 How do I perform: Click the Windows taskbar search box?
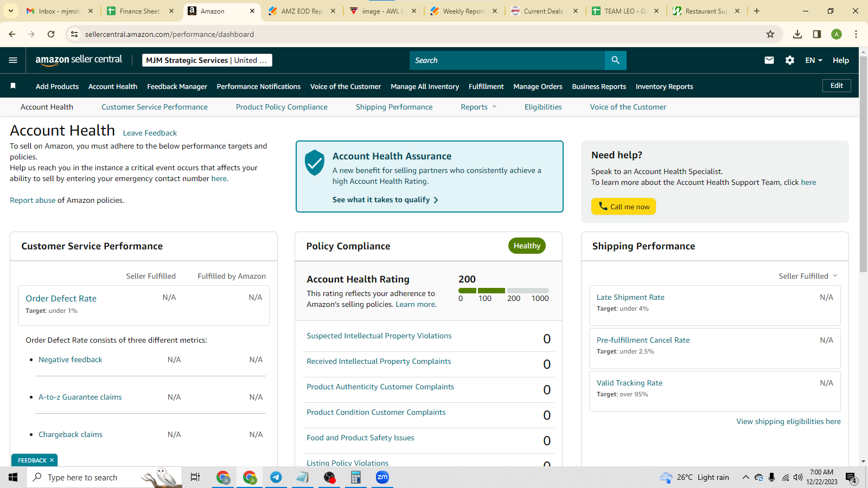coord(104,477)
